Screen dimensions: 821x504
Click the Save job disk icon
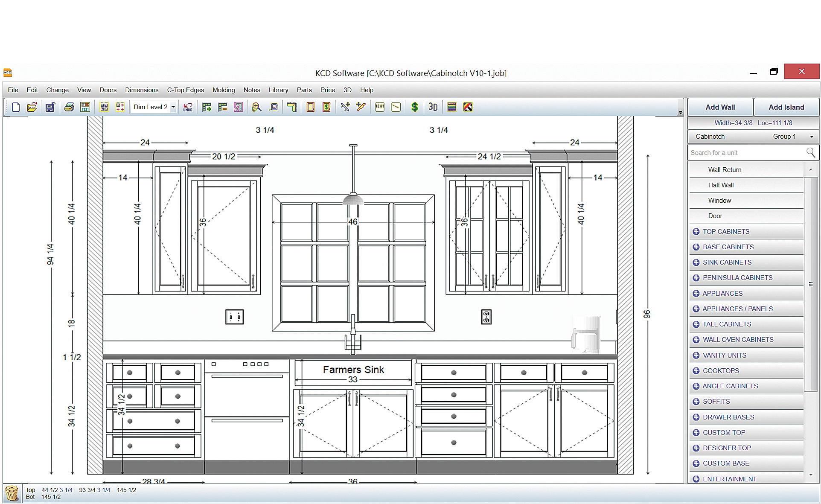coord(50,107)
